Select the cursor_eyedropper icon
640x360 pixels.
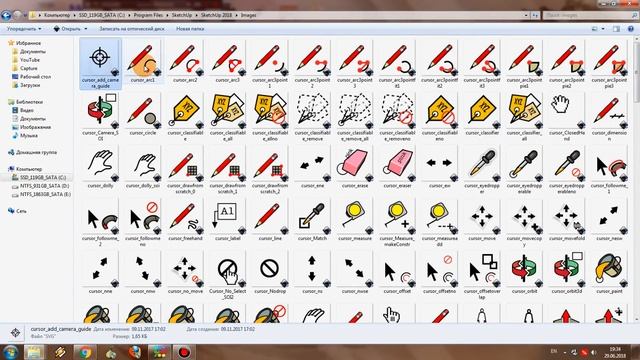click(482, 164)
